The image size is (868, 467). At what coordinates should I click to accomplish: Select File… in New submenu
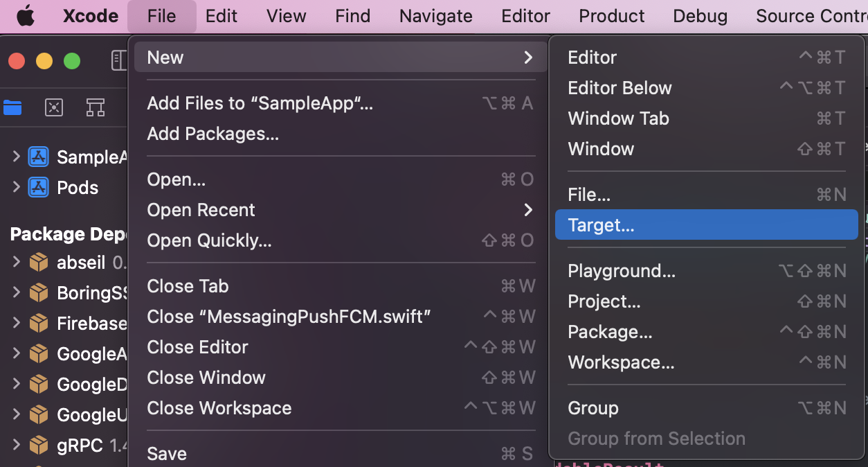(x=707, y=195)
